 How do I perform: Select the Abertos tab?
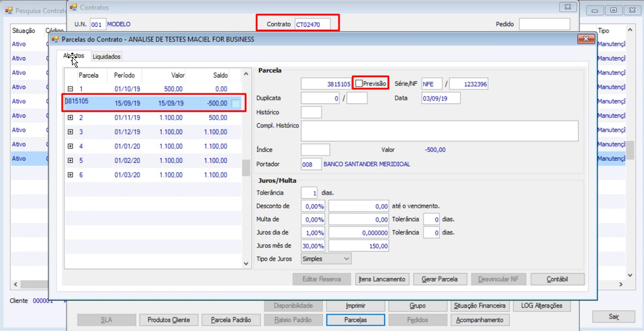[74, 56]
